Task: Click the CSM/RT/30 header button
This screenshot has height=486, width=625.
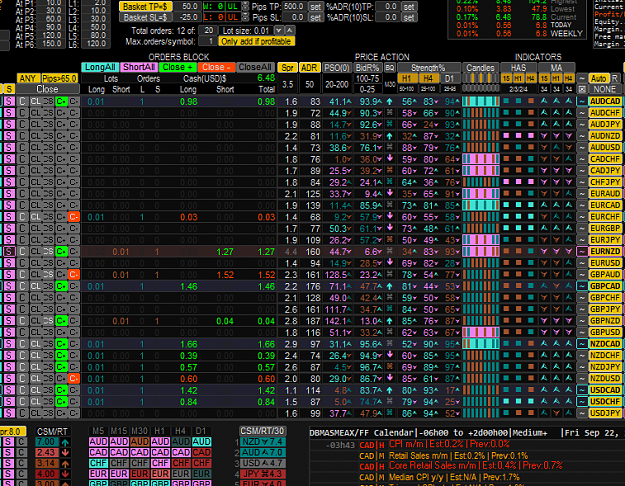Action: click(262, 431)
